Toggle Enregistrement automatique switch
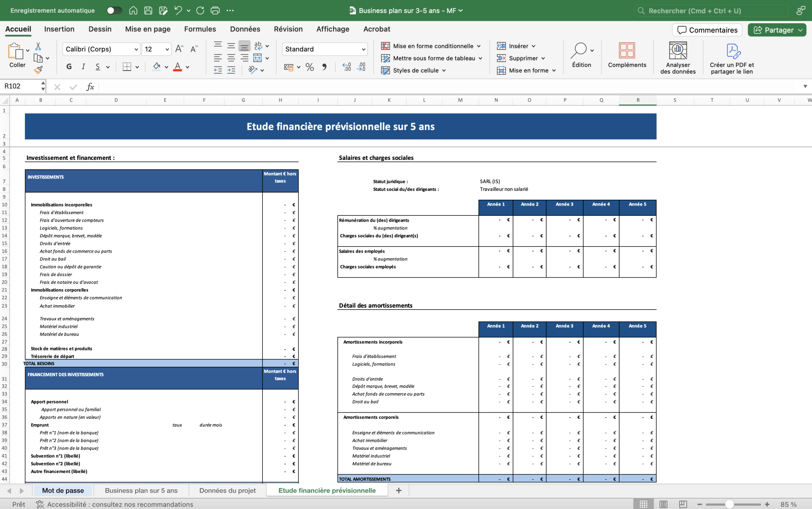Screen dimensions: 812x509 pyautogui.click(x=114, y=11)
